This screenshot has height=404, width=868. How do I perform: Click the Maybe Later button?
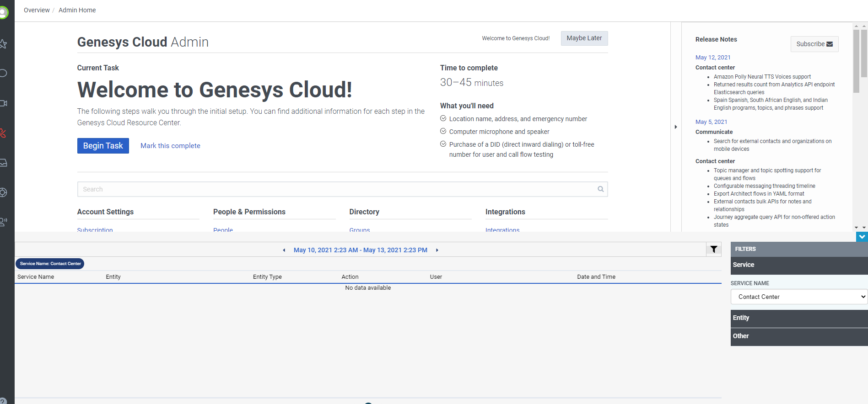584,38
